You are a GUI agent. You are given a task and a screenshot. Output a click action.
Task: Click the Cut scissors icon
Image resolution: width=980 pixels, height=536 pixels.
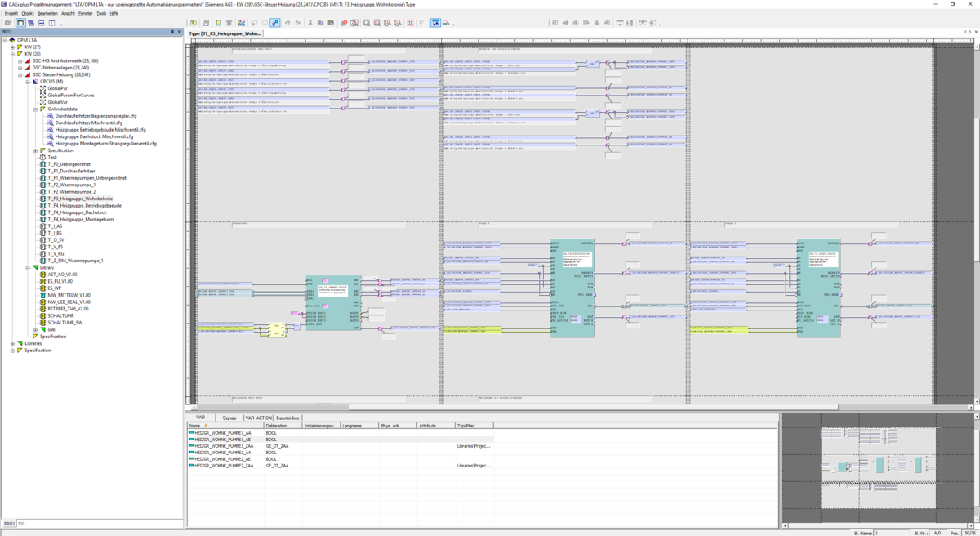point(310,23)
